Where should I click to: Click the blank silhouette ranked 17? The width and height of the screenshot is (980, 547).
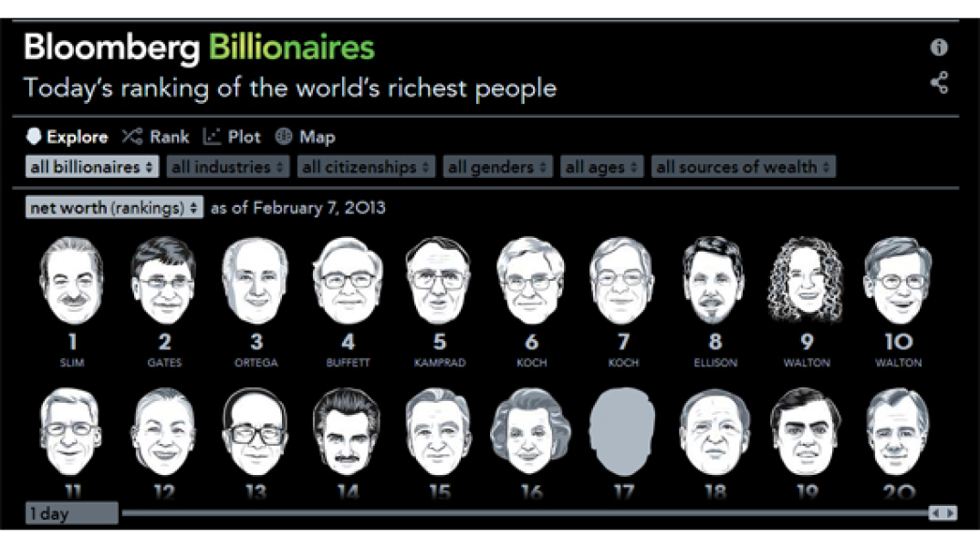click(622, 430)
